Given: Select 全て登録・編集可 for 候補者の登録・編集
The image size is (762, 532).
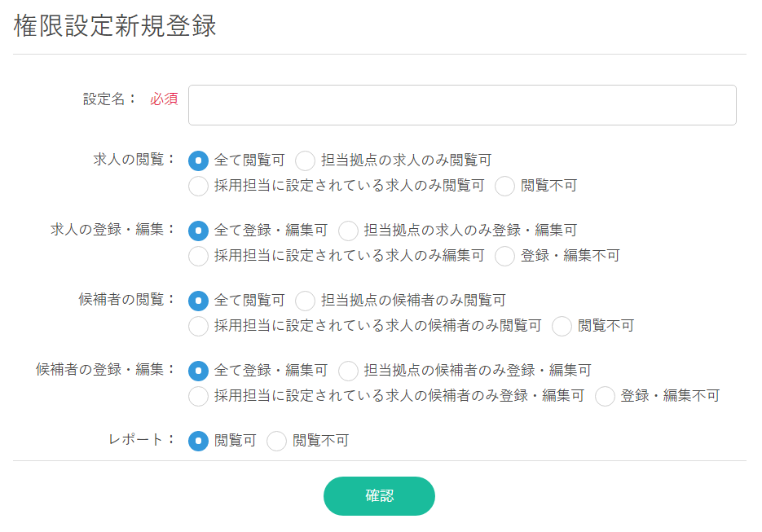Looking at the screenshot, I should click(199, 371).
